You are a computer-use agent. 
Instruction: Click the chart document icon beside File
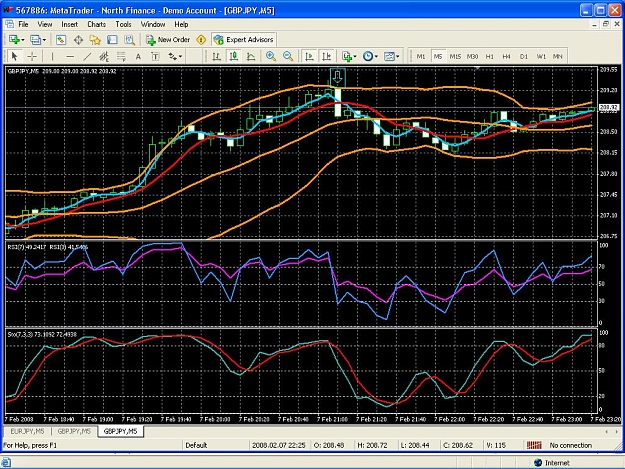(x=10, y=25)
